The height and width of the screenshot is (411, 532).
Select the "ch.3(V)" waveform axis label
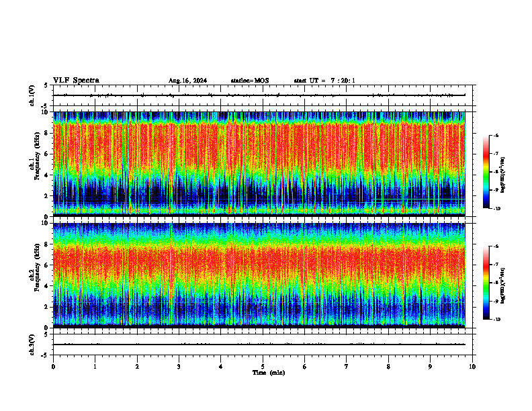(x=32, y=345)
